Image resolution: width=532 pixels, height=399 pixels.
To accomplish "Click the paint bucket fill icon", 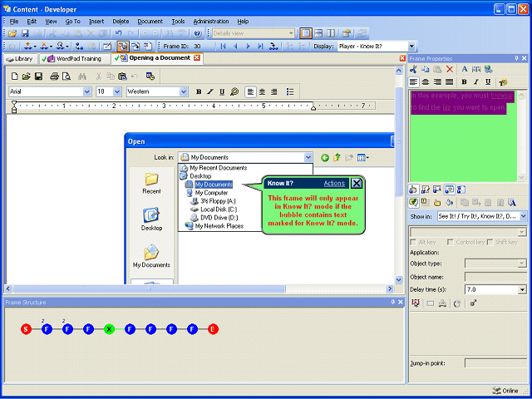I will click(x=449, y=203).
